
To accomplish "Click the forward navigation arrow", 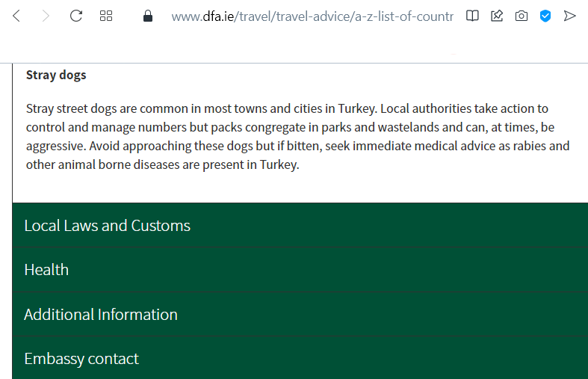I will tap(46, 16).
